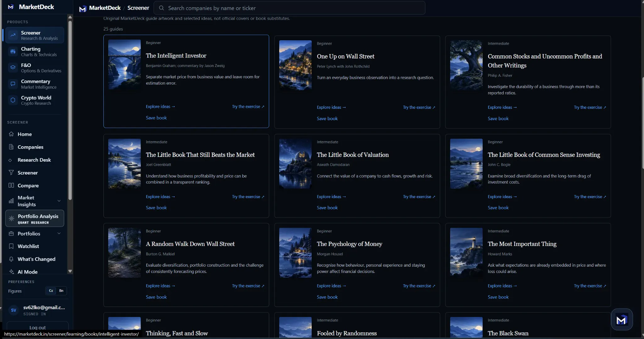Select the Screener funnel icon
The image size is (644, 339).
tap(11, 173)
